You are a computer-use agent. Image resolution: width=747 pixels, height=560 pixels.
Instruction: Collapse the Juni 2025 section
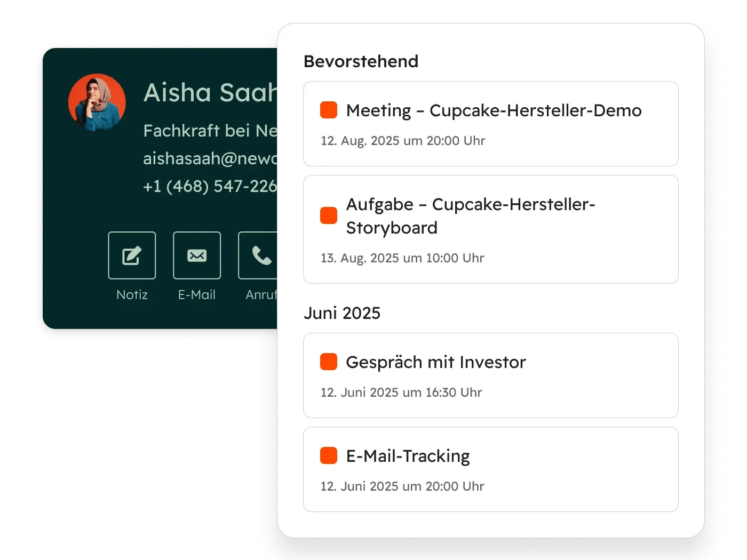tap(342, 313)
